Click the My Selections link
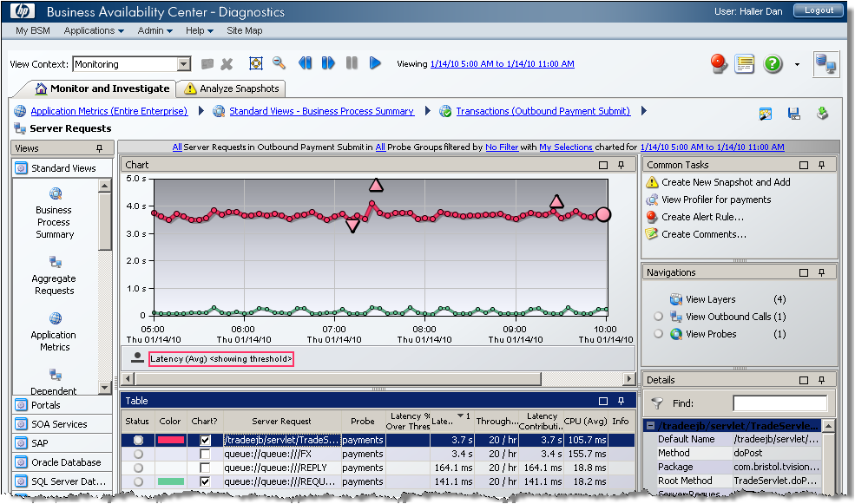 (565, 147)
